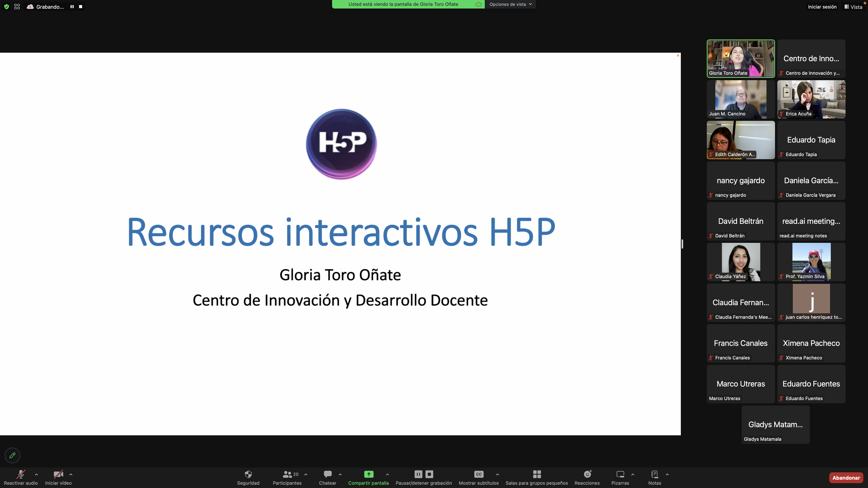
Task: Click the muted mic icon on Eduardo Tapia
Action: [781, 155]
